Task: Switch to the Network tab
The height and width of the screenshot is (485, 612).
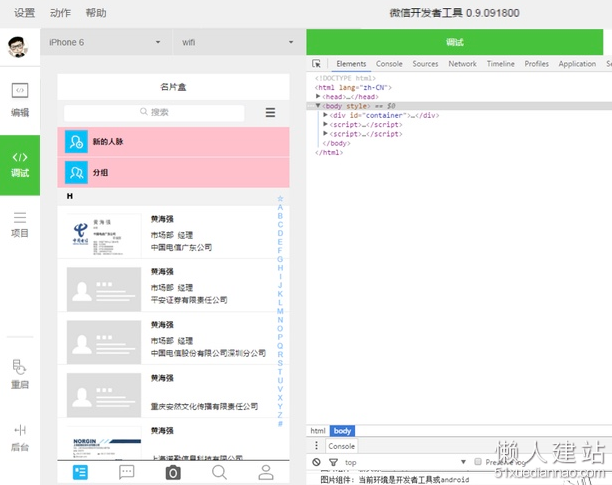Action: point(462,64)
